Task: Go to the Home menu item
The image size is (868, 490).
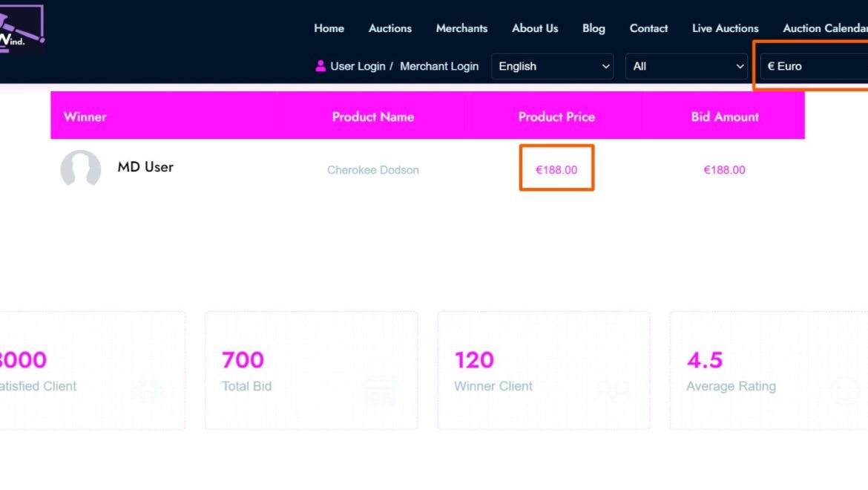Action: coord(329,28)
